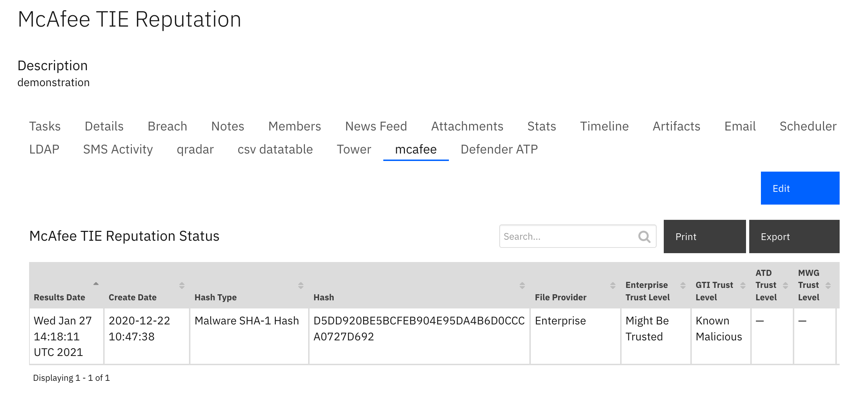Switch to the Artifacts tab
This screenshot has height=412, width=868.
pyautogui.click(x=676, y=126)
